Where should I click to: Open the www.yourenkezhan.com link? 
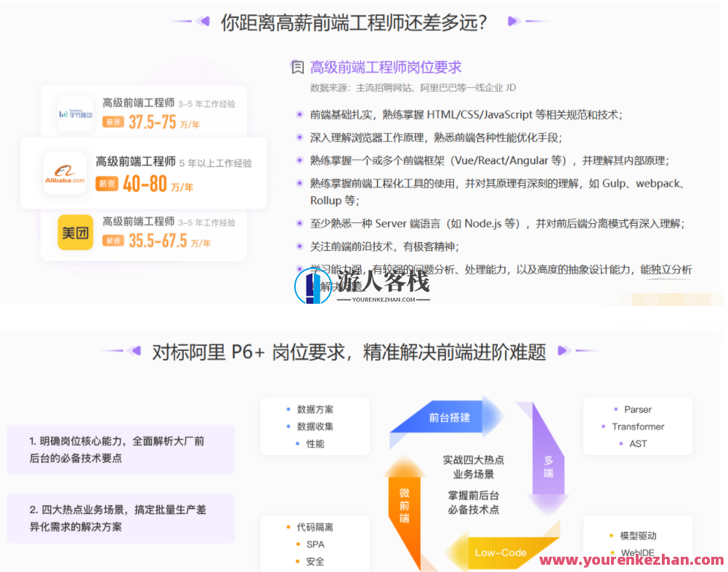631,562
